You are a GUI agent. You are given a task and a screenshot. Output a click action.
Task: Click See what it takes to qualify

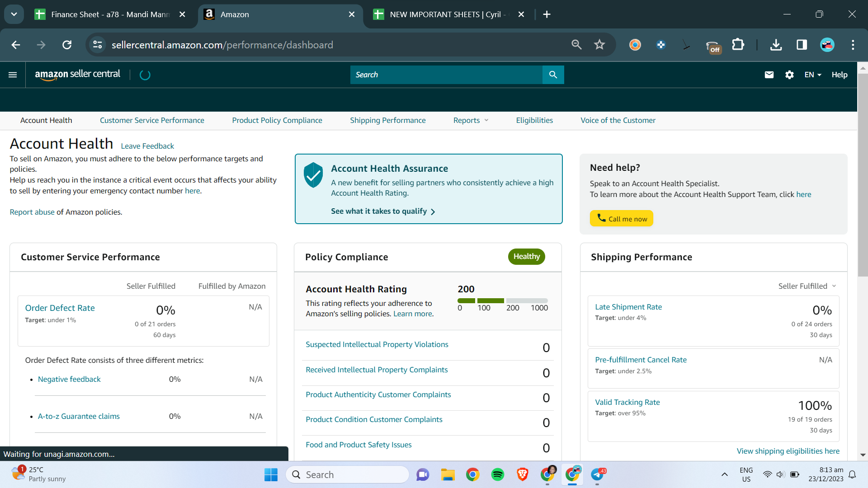[383, 211]
